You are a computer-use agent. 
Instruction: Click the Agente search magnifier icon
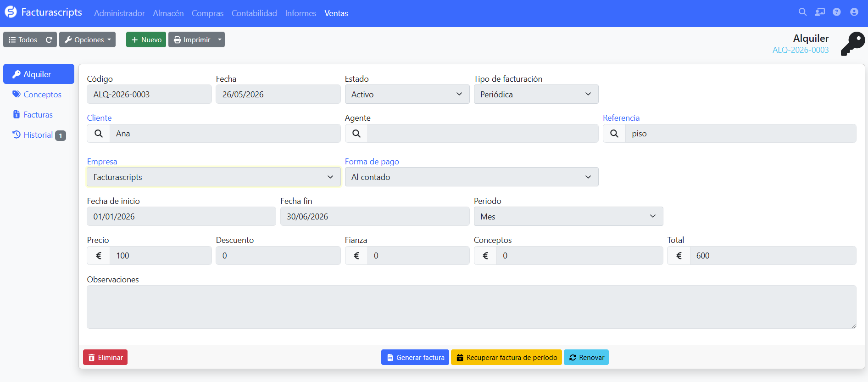(x=356, y=134)
